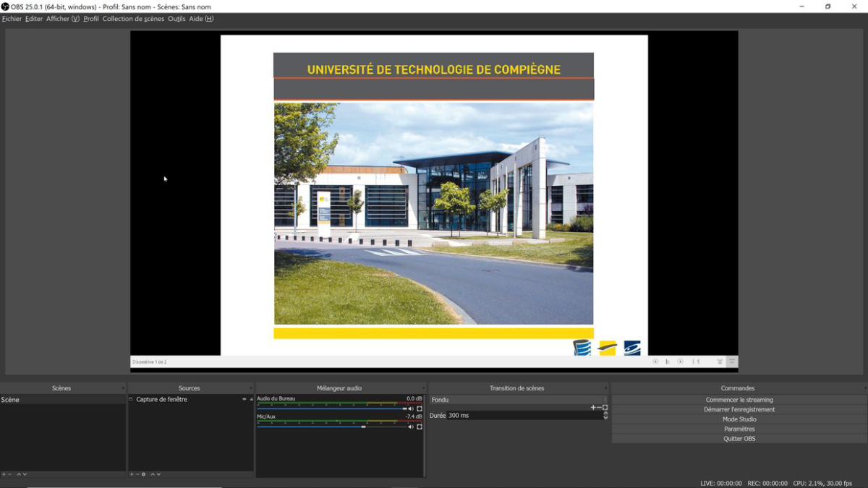Screen dimensions: 868x488
Task: Open the Fichier menu
Action: tap(12, 19)
